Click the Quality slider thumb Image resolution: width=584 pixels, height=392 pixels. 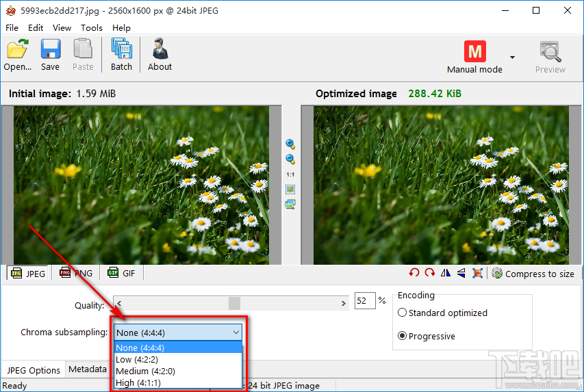pos(234,303)
